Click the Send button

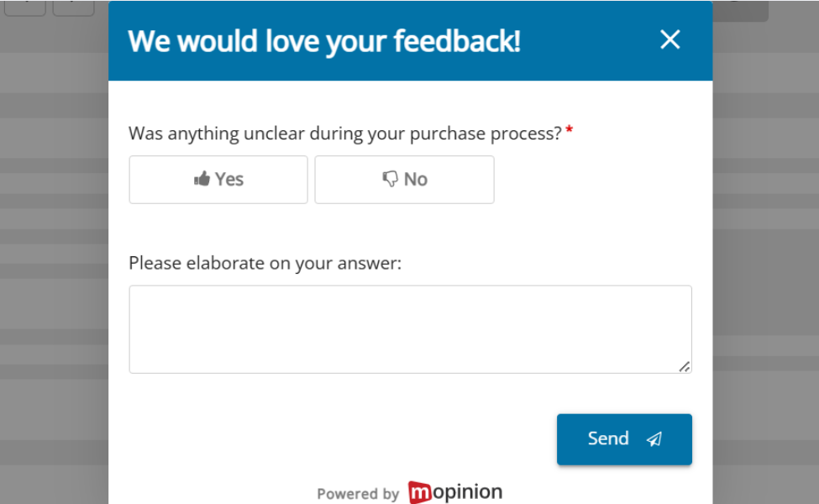pos(623,438)
